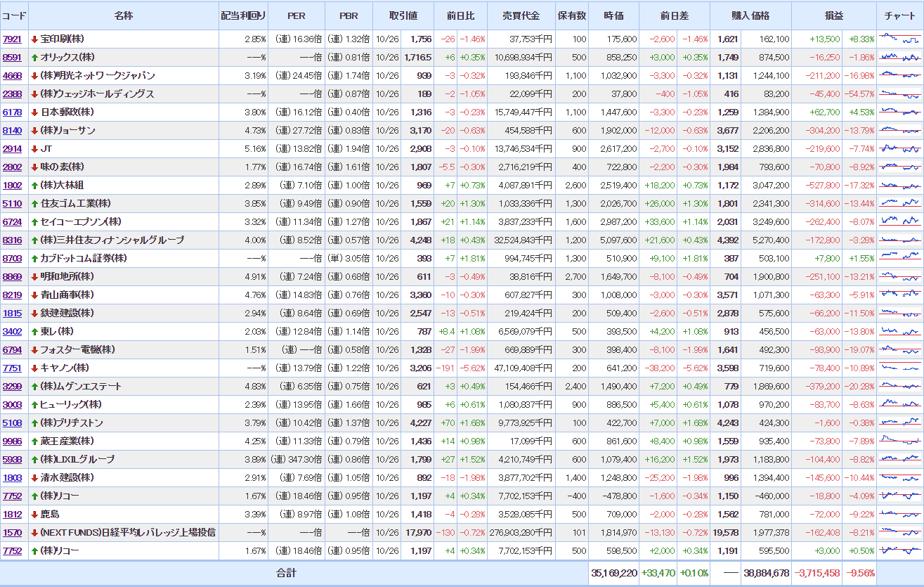Click the down arrow icon beside キヤノン(株)

pyautogui.click(x=34, y=368)
